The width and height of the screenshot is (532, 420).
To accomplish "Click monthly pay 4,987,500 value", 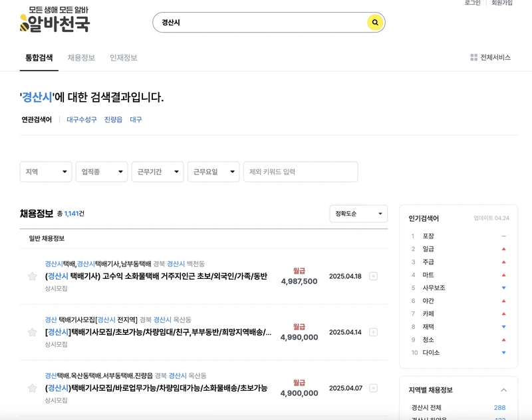I will (x=299, y=281).
